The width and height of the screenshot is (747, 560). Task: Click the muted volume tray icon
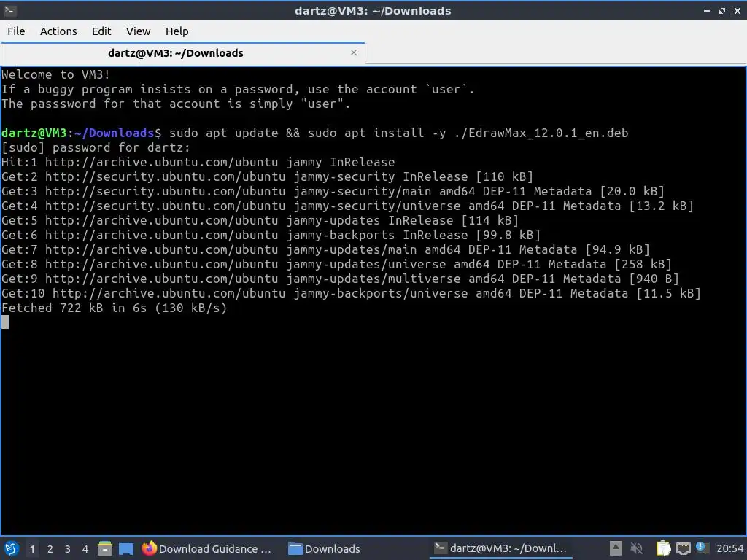click(636, 548)
